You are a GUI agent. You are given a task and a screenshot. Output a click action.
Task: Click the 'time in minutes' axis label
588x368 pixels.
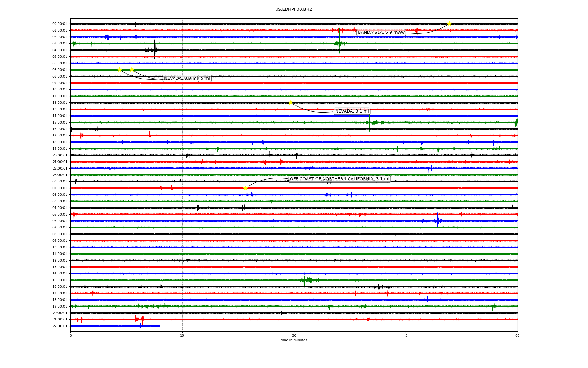tap(294, 340)
